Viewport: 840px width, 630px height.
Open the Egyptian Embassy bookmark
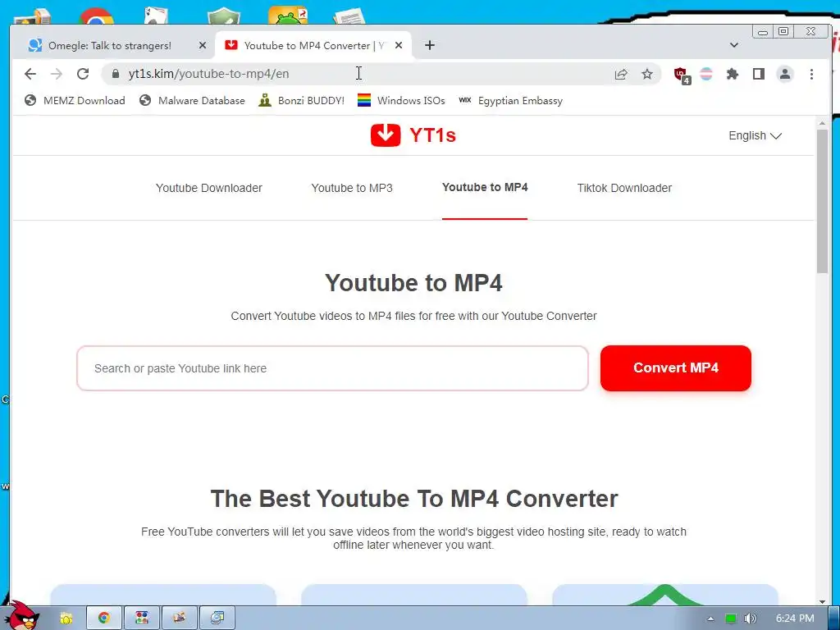pos(510,101)
